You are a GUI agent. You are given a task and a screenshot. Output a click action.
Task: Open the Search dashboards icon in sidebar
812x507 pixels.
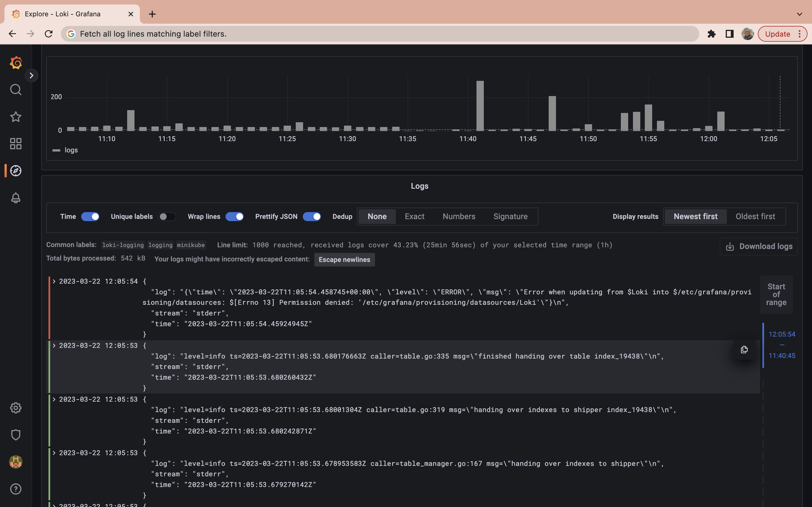click(x=16, y=90)
